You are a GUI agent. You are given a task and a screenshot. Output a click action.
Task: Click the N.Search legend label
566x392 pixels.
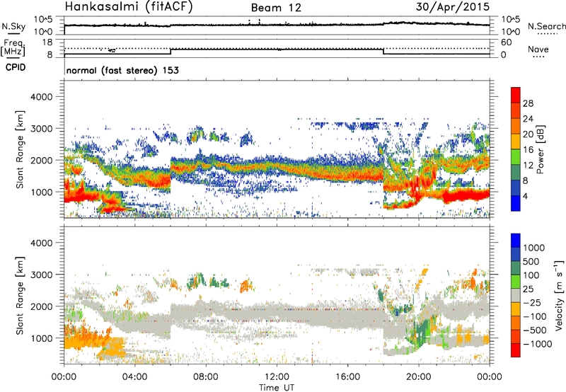546,26
